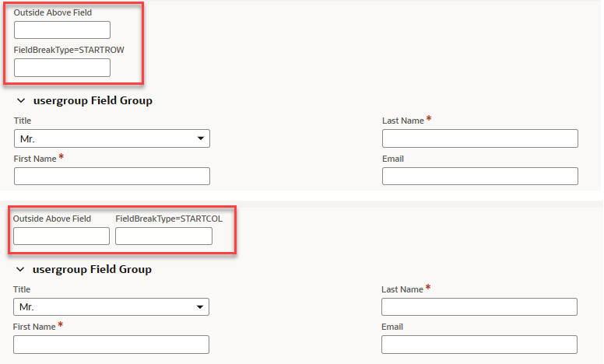Open Title dropdown in the lower STARTCOL panel
This screenshot has width=604, height=364.
pos(111,307)
